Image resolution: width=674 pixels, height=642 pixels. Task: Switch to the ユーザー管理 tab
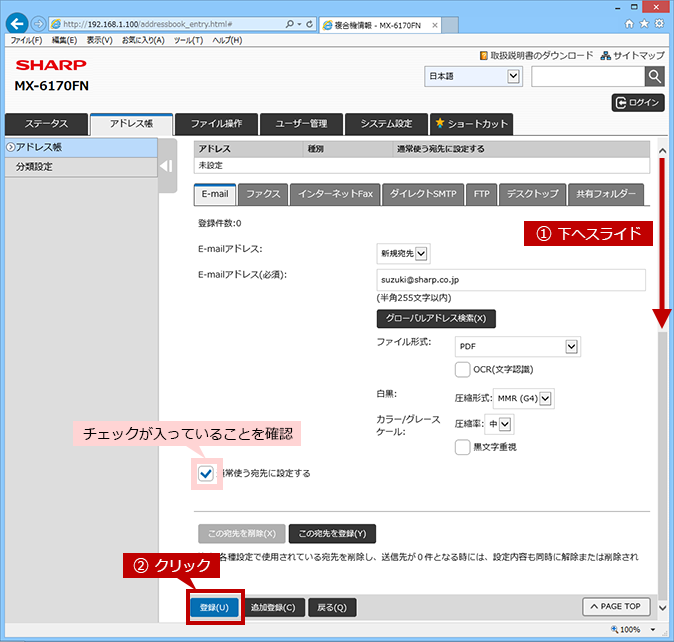301,124
